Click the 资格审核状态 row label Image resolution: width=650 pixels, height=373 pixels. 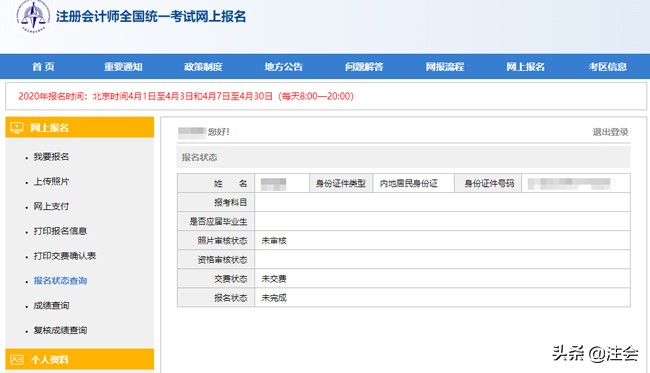(222, 260)
